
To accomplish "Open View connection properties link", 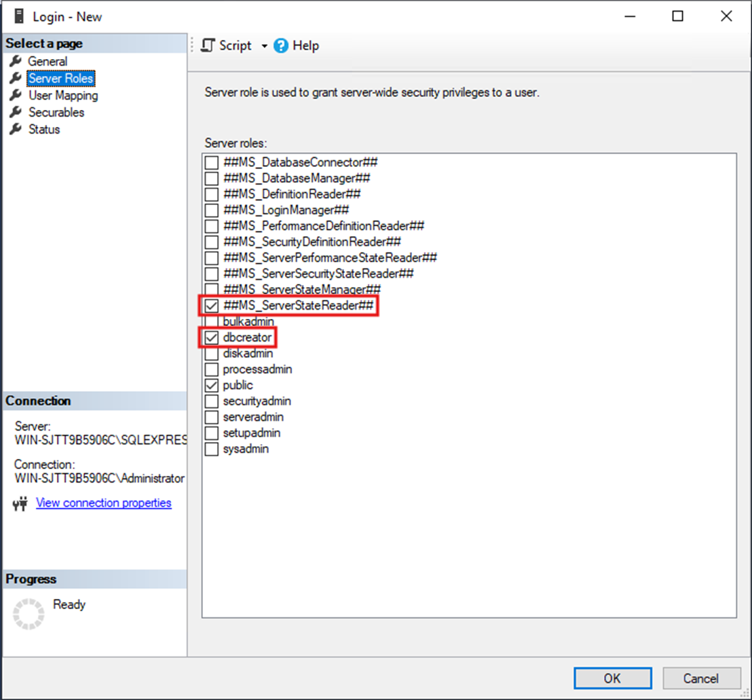I will [104, 503].
